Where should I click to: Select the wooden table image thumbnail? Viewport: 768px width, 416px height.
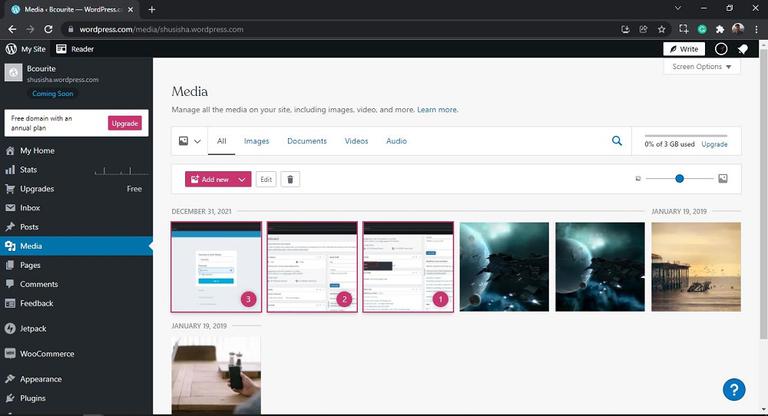coord(216,375)
